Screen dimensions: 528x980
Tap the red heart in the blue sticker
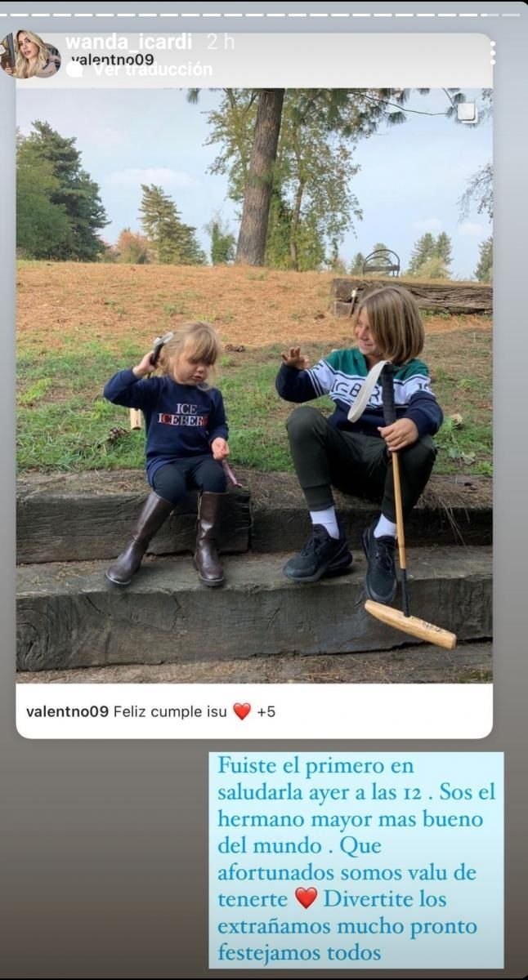306,898
